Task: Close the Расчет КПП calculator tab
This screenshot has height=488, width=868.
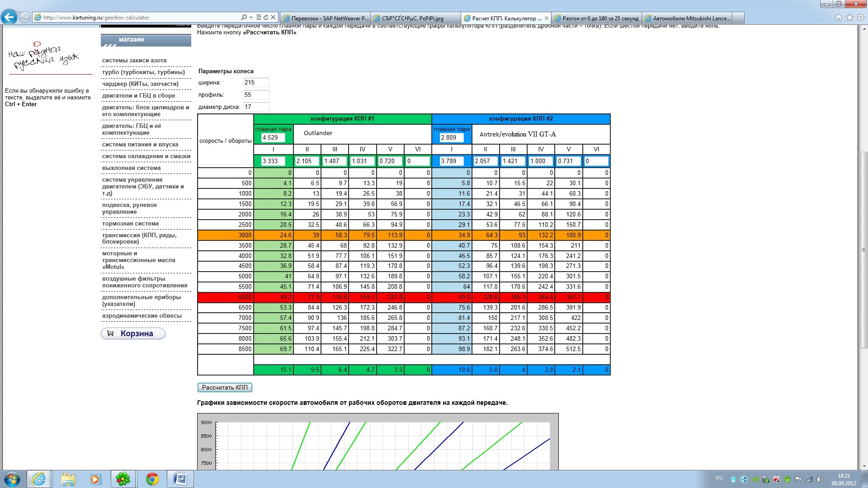Action: point(547,18)
